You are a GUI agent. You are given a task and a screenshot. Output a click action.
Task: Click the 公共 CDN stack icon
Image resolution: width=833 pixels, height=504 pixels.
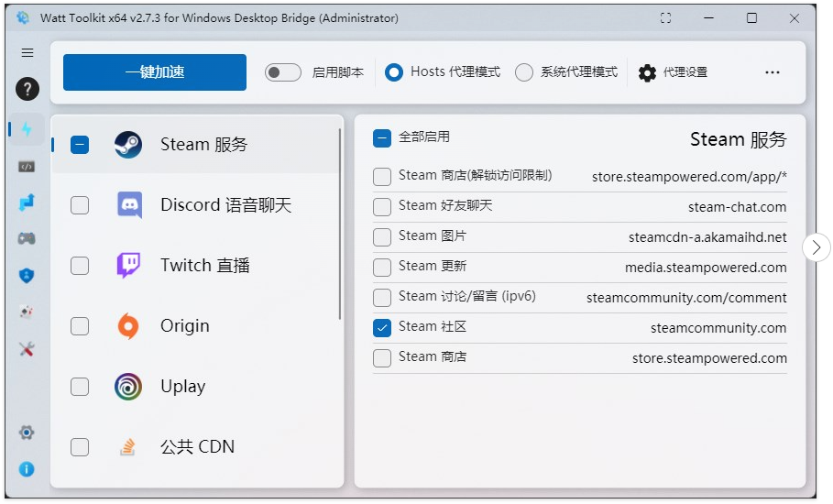click(x=127, y=447)
